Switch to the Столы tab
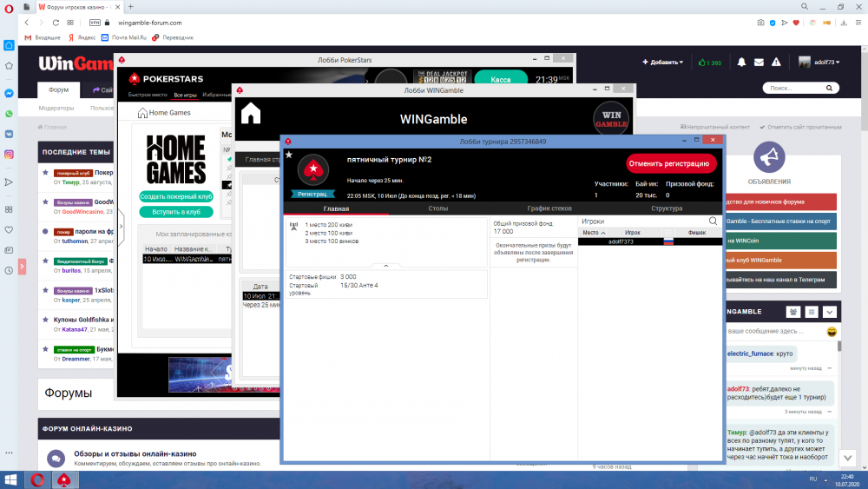 pos(438,208)
